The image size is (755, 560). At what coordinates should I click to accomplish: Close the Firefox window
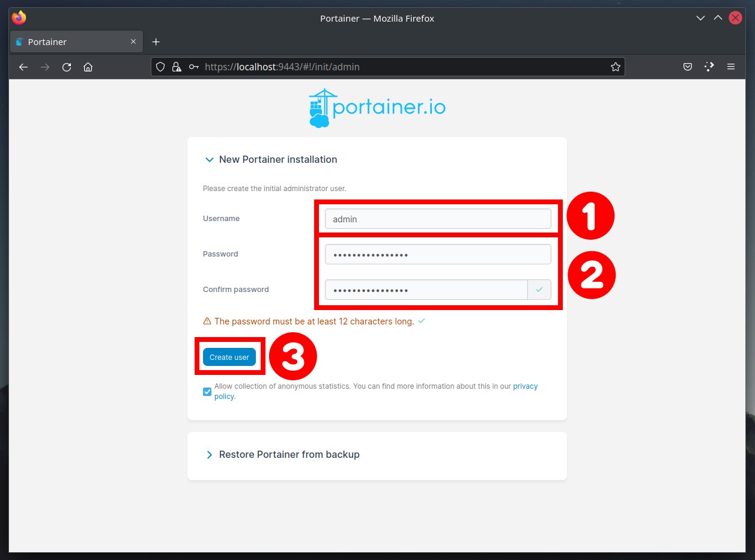coord(735,18)
